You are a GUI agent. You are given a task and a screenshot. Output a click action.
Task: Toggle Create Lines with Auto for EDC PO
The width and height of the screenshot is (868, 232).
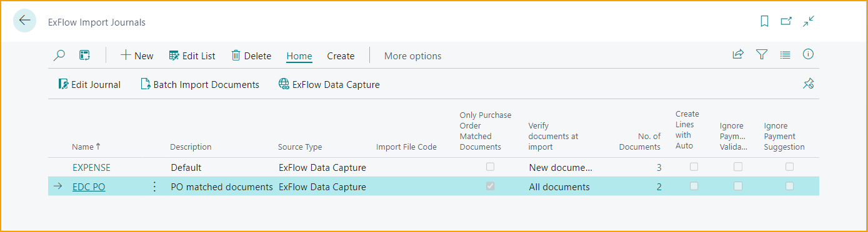coord(694,186)
